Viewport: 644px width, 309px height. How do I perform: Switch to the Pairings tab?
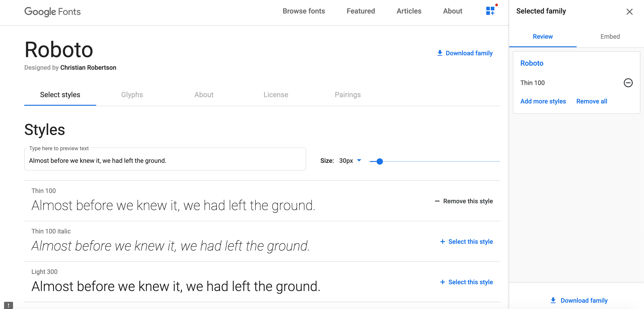[347, 95]
